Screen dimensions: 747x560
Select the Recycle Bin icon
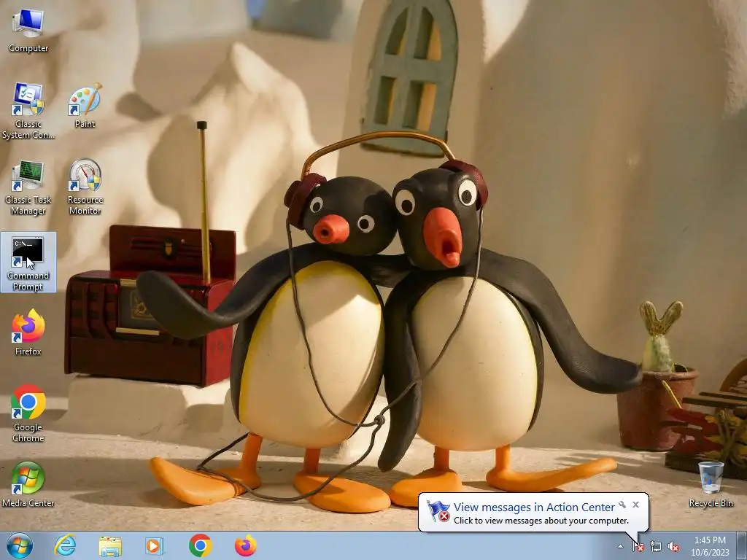tap(711, 485)
